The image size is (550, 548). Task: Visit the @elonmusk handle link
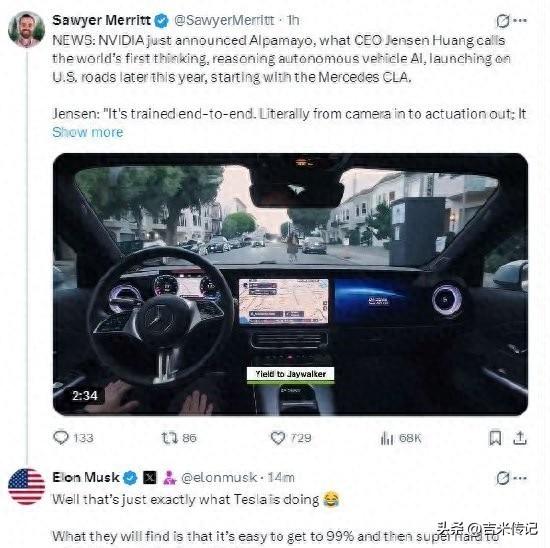tap(219, 477)
